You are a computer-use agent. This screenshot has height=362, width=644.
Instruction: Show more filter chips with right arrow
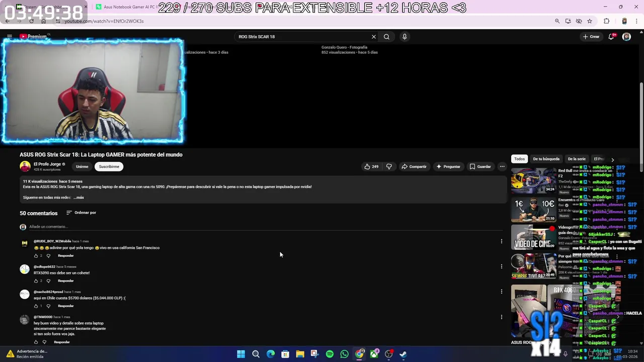tap(612, 159)
